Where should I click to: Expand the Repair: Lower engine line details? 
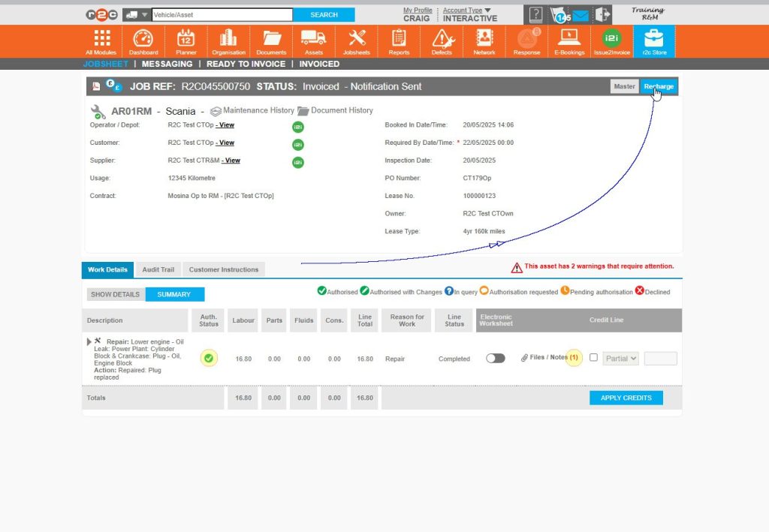pos(87,341)
